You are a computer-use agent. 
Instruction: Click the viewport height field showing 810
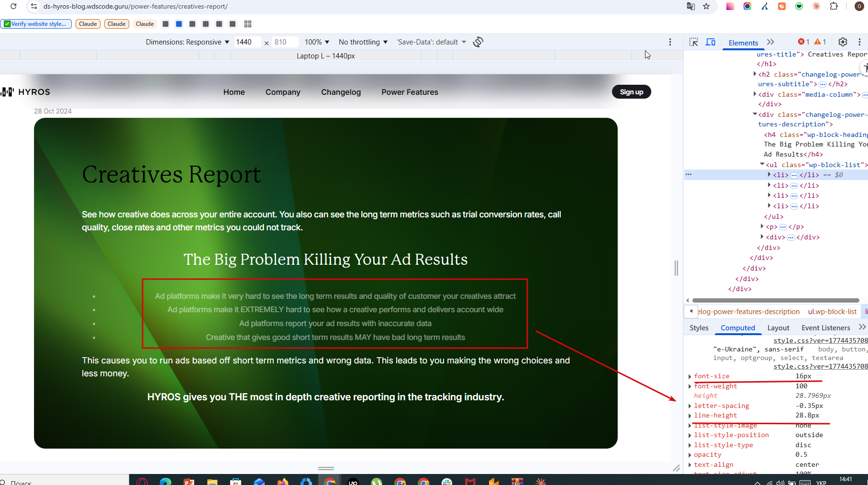(x=284, y=42)
